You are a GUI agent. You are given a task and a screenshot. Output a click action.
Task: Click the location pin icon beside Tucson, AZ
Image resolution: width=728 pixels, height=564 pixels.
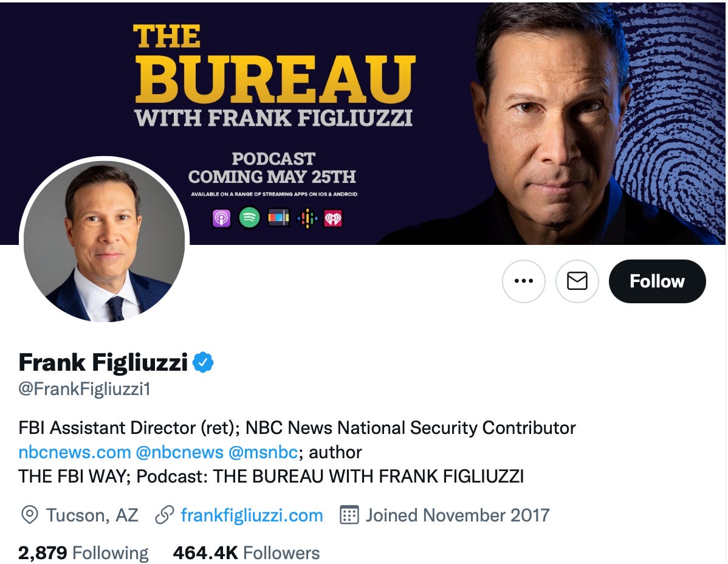pos(29,515)
